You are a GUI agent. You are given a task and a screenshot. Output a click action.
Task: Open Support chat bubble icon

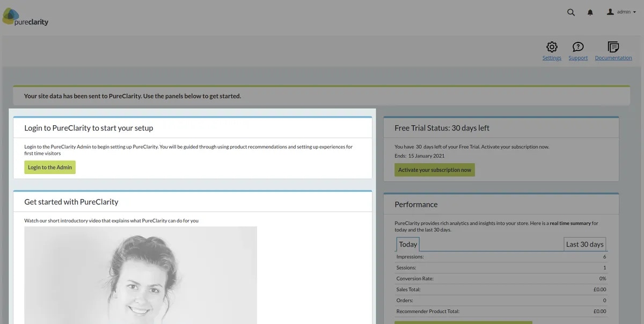point(578,47)
